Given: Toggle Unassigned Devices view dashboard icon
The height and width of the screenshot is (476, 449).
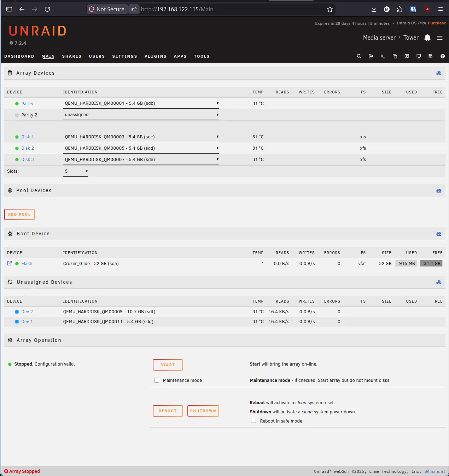Looking at the screenshot, I should click(x=439, y=282).
